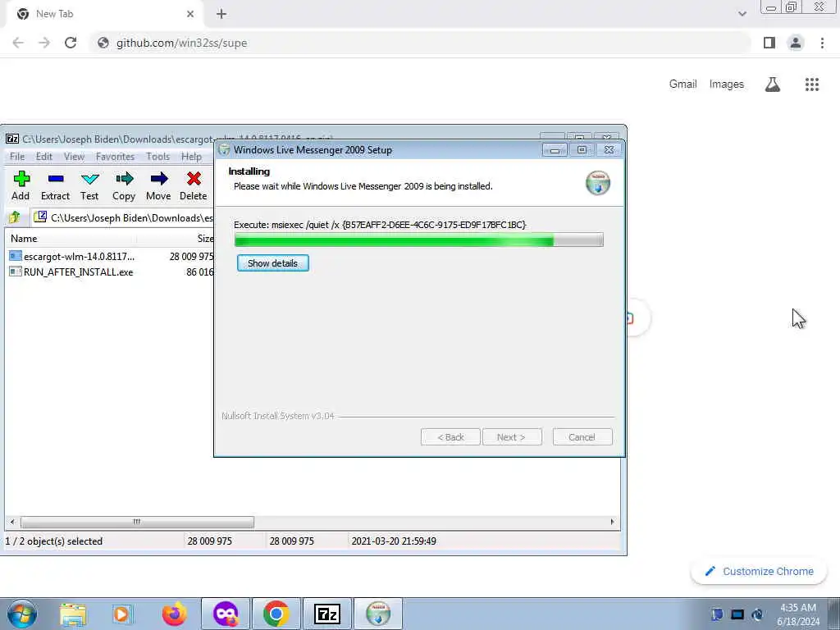Click the red Delete icon in 7-Zip

click(194, 185)
